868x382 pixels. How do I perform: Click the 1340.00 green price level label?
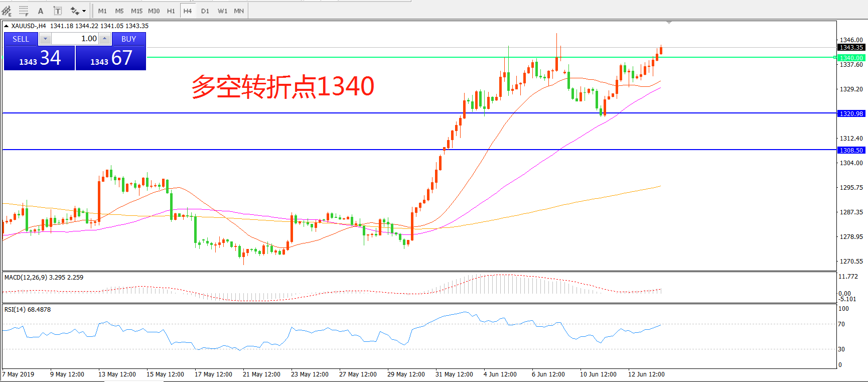(x=851, y=58)
